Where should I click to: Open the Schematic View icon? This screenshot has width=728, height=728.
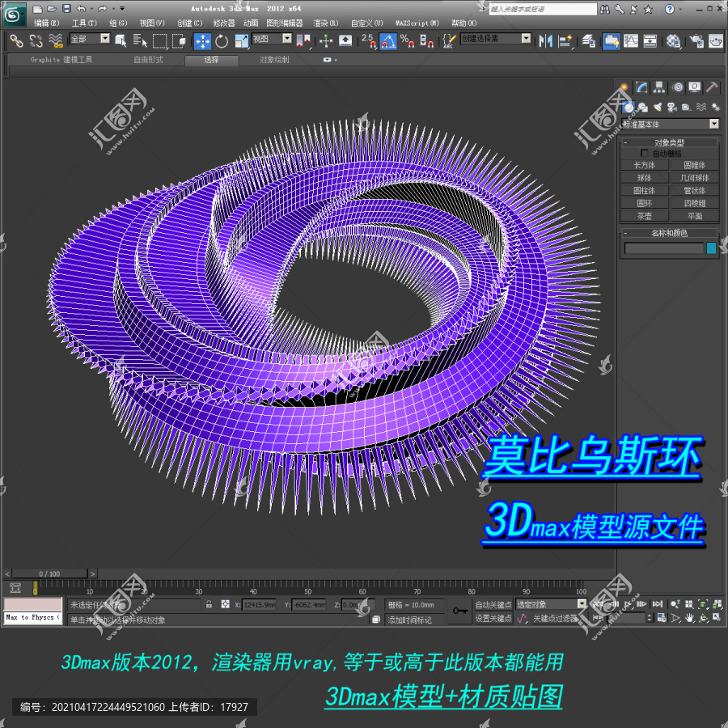click(x=650, y=41)
